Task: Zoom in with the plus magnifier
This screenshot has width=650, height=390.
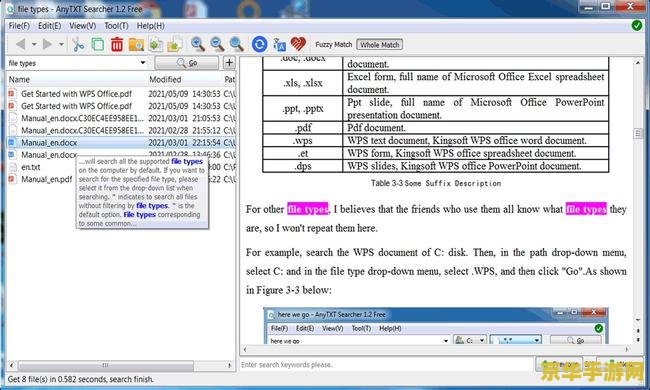Action: click(x=198, y=44)
